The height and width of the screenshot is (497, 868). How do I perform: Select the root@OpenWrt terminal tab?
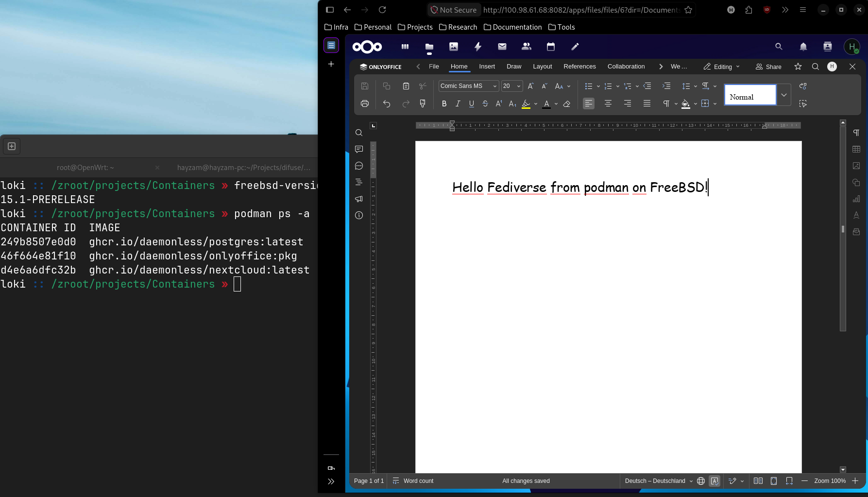tap(85, 168)
